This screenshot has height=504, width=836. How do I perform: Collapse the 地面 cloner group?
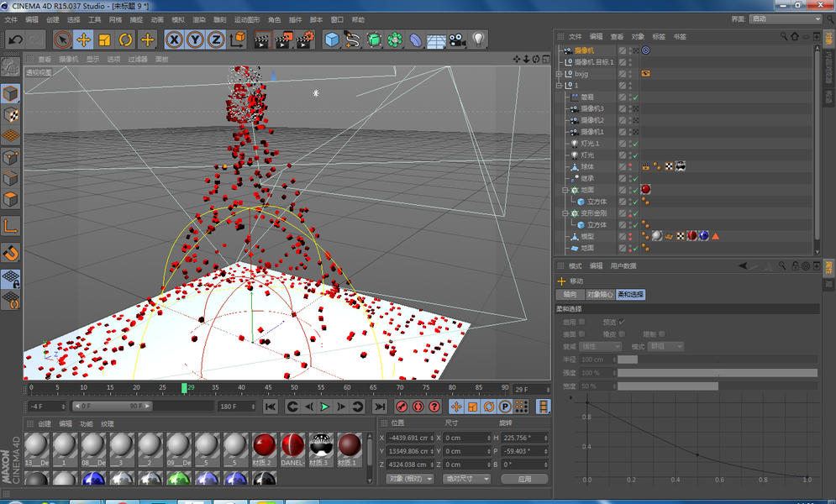coord(565,190)
